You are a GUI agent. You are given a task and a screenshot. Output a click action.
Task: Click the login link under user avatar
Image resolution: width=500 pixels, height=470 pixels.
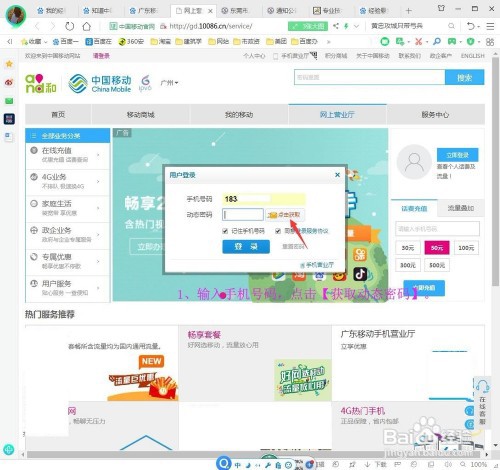tap(457, 155)
